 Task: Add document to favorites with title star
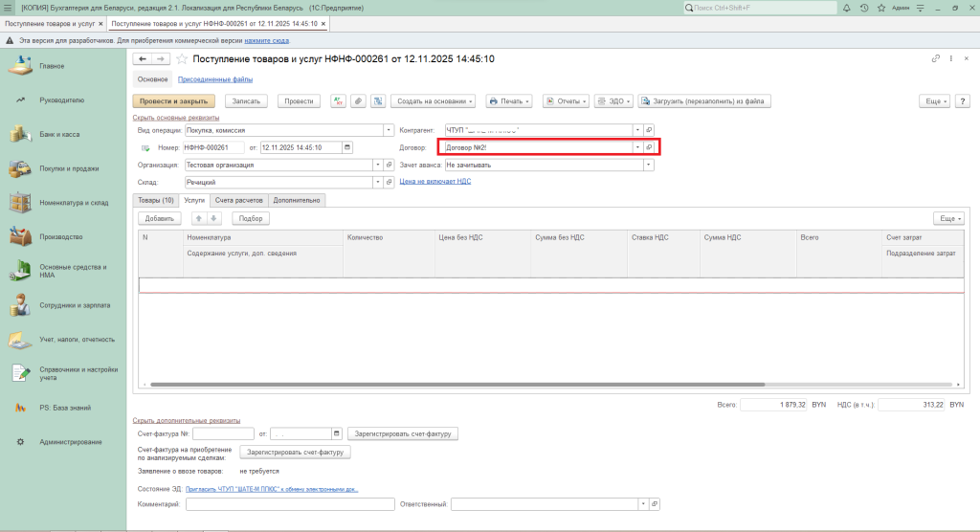click(181, 59)
